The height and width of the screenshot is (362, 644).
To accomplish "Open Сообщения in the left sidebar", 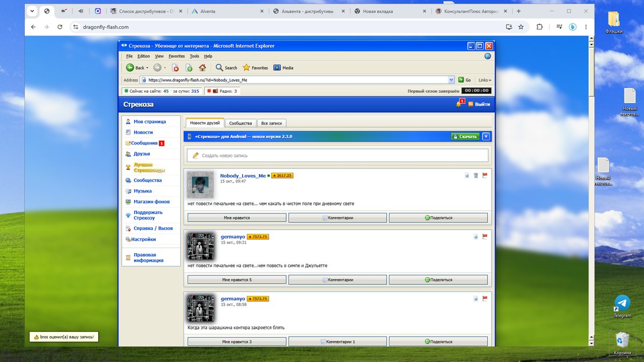I will coord(144,143).
